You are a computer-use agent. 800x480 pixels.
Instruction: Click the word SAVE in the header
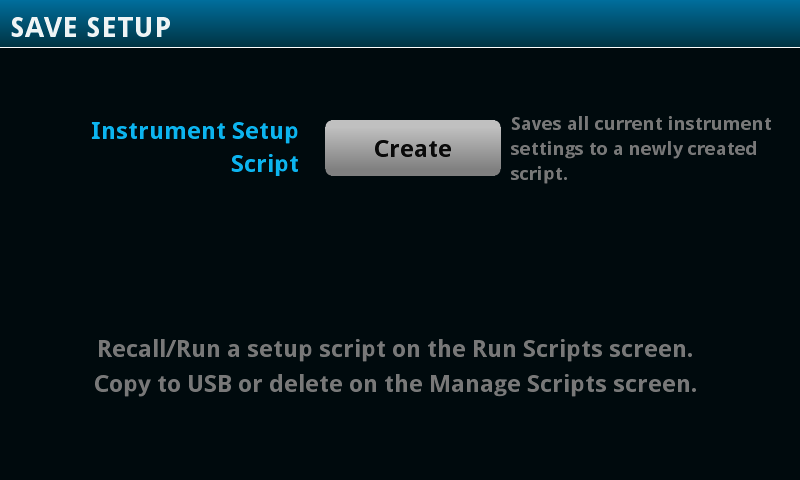pyautogui.click(x=44, y=27)
